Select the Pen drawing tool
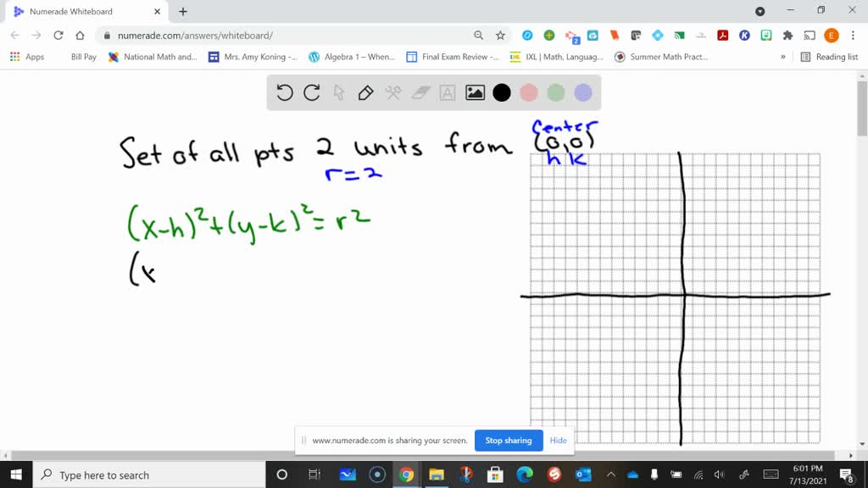The image size is (868, 488). 365,92
